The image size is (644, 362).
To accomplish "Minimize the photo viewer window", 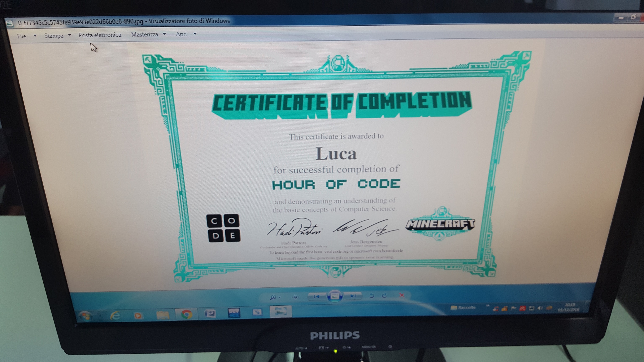I will pos(621,18).
